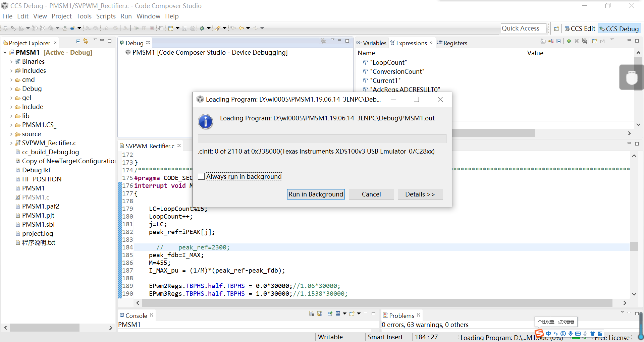This screenshot has width=644, height=342.
Task: Click Open Perspective icon near CCS Edit
Action: (556, 28)
